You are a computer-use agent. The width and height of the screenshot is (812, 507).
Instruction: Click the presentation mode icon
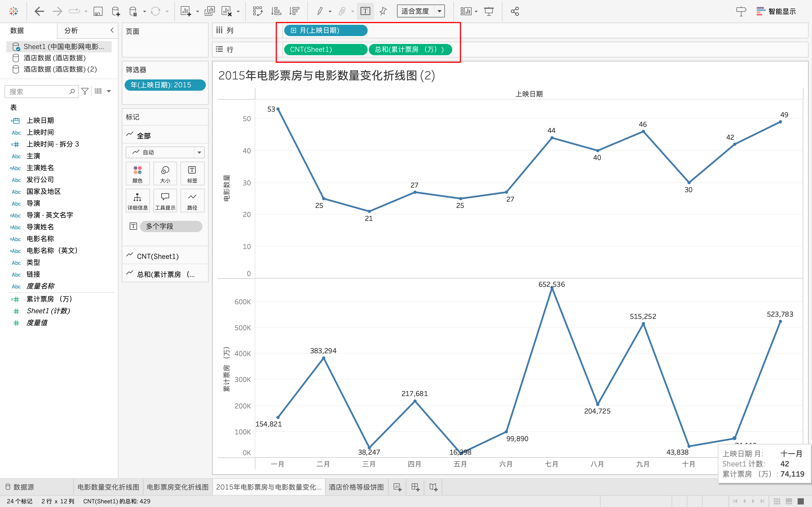(x=489, y=11)
